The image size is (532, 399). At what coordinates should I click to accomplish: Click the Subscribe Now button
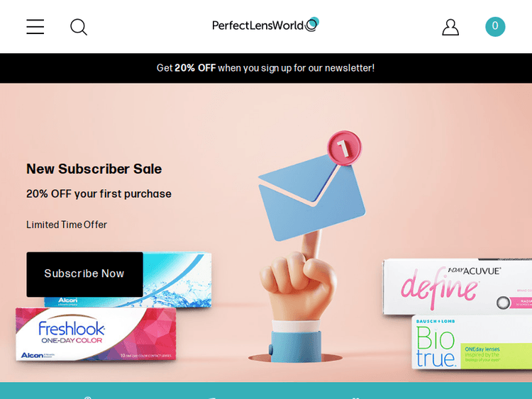coord(84,274)
